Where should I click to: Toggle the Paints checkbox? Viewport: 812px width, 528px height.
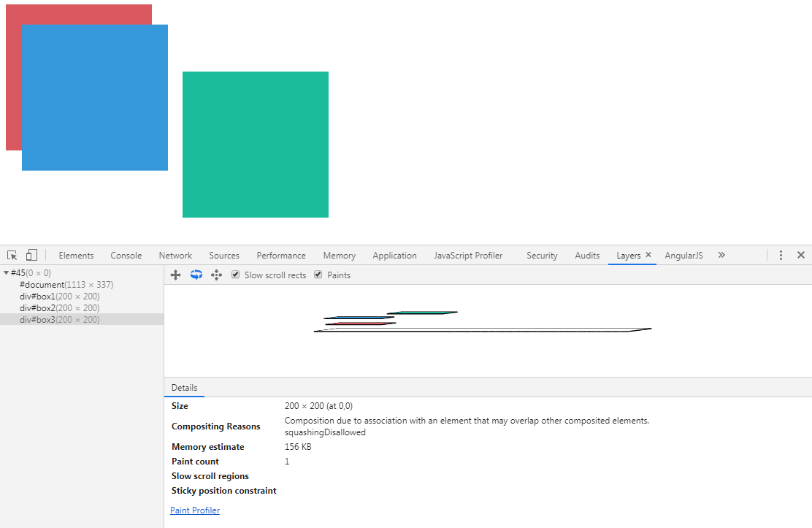coord(318,275)
